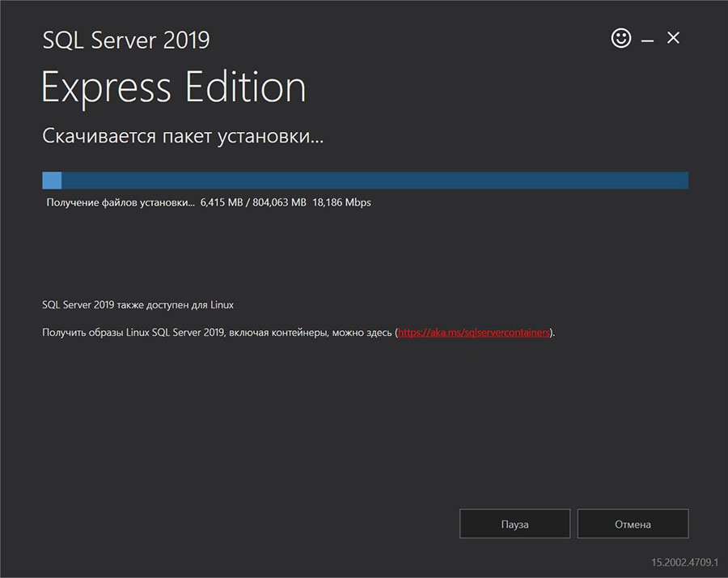728x578 pixels.
Task: Click the 'Скачивается пакет установки...' heading
Action: 183,136
